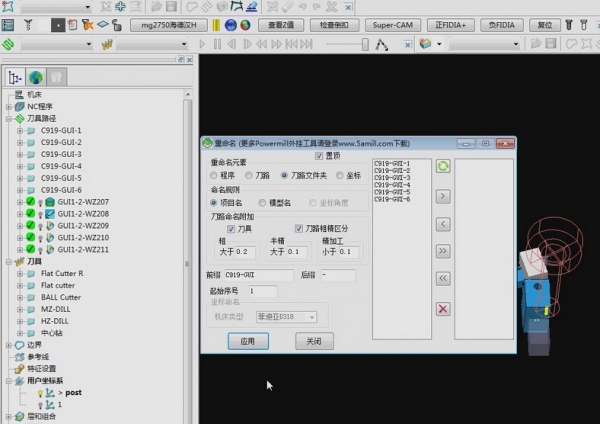Click the 应用 apply button
This screenshot has width=600, height=424.
click(248, 341)
